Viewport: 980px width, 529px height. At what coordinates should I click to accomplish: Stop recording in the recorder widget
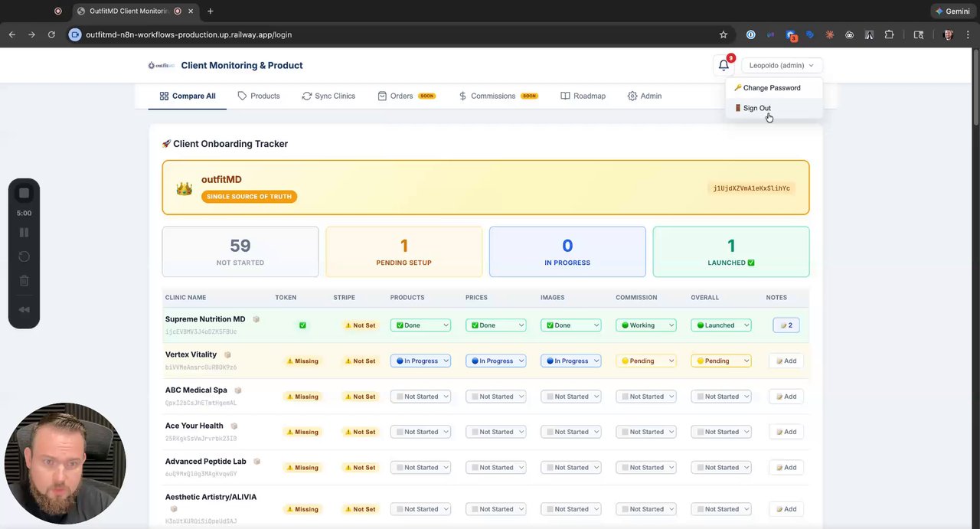pos(24,193)
